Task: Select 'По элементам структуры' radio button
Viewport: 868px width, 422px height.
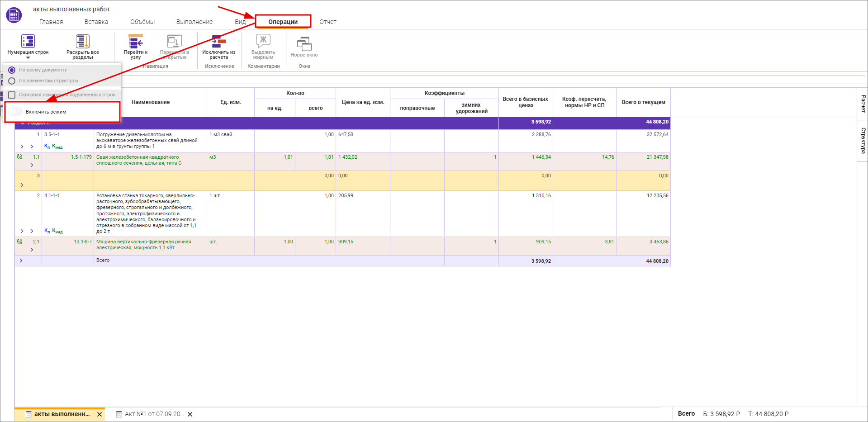Action: [12, 81]
